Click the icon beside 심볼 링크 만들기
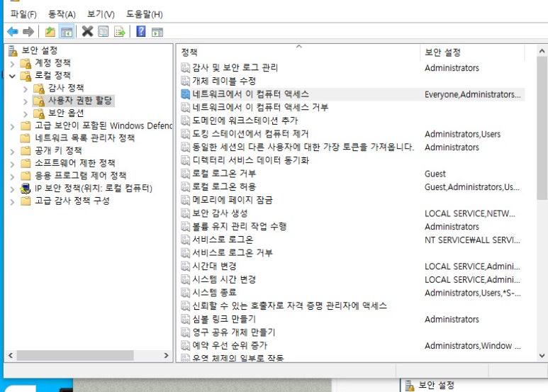This screenshot has height=392, width=548. coord(185,319)
